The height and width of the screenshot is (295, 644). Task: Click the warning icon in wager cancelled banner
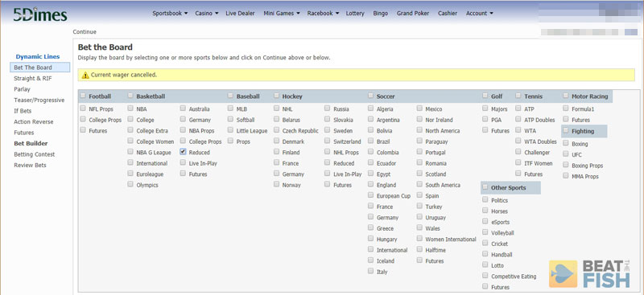(85, 75)
